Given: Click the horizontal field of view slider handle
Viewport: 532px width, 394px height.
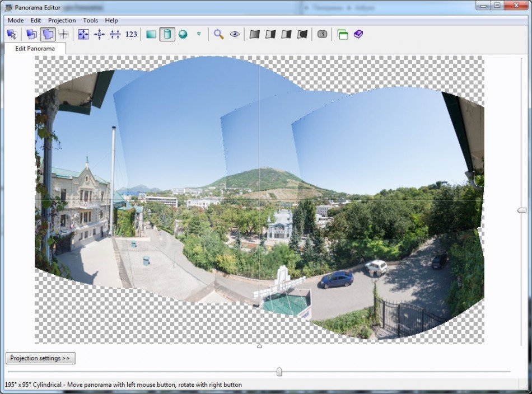Looking at the screenshot, I should pyautogui.click(x=279, y=372).
